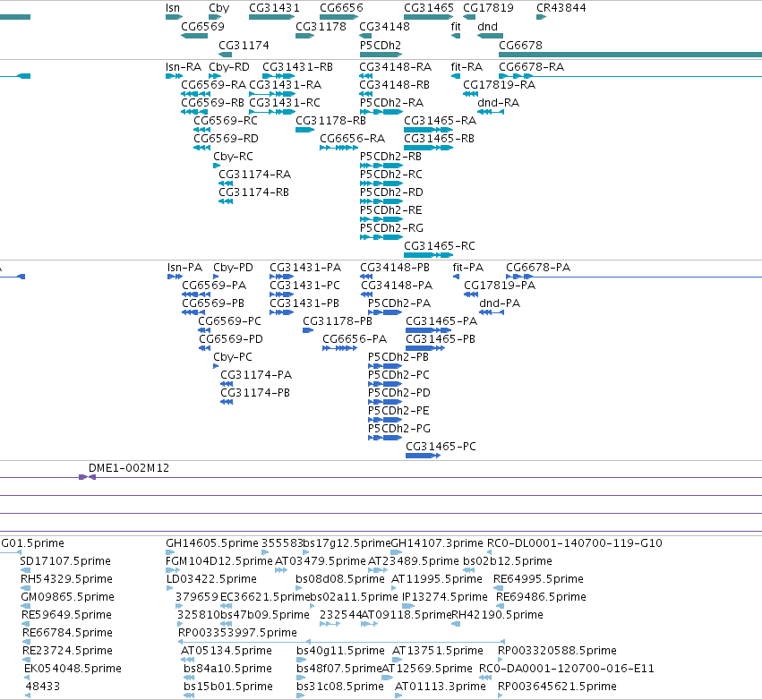This screenshot has height=700, width=762.
Task: Select EST RC0-DL0001-140700-119-G10
Action: click(x=575, y=543)
